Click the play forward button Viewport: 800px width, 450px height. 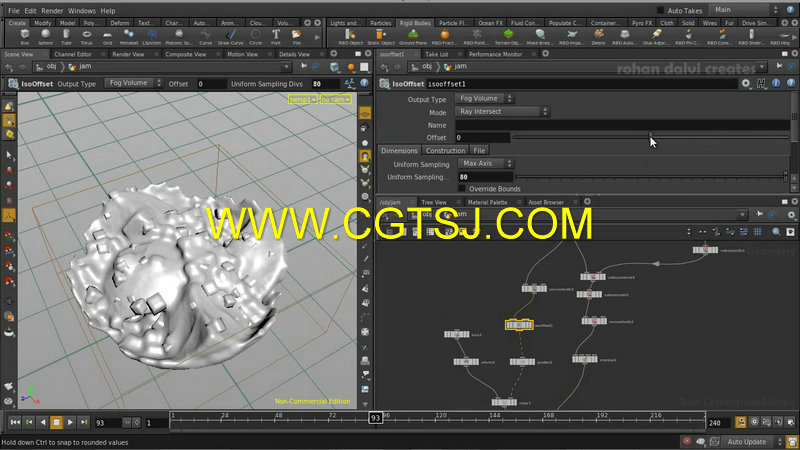(70, 422)
